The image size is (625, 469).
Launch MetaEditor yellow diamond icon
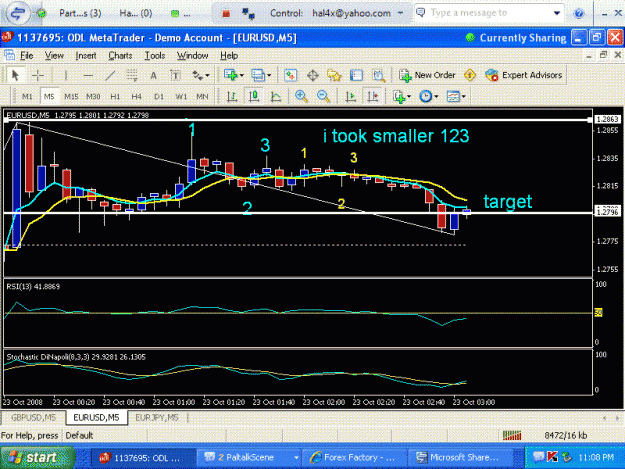point(470,75)
